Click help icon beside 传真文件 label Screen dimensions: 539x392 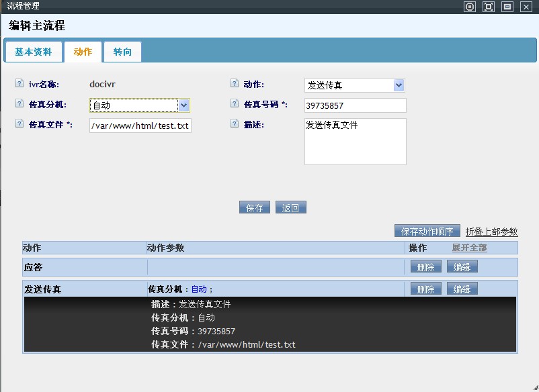(x=19, y=124)
